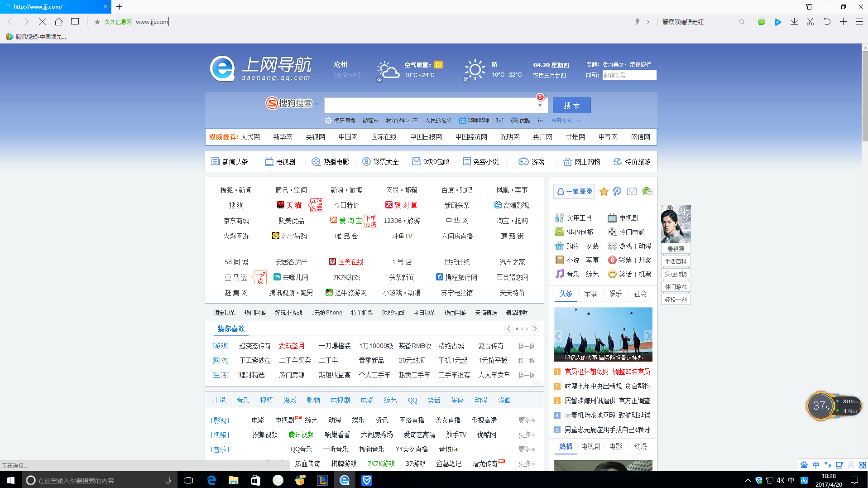Click the smiley icon next to 笑话

[x=611, y=274]
